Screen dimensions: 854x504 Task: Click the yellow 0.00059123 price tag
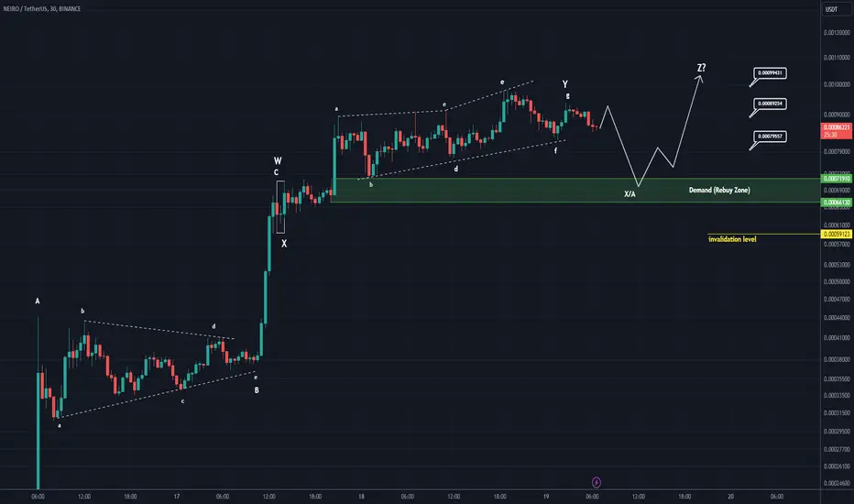coord(836,235)
